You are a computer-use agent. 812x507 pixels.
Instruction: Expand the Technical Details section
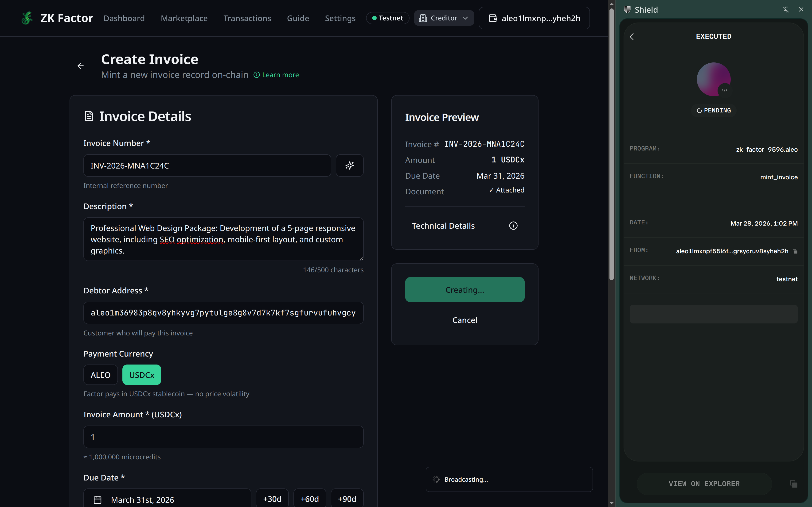[x=443, y=226]
